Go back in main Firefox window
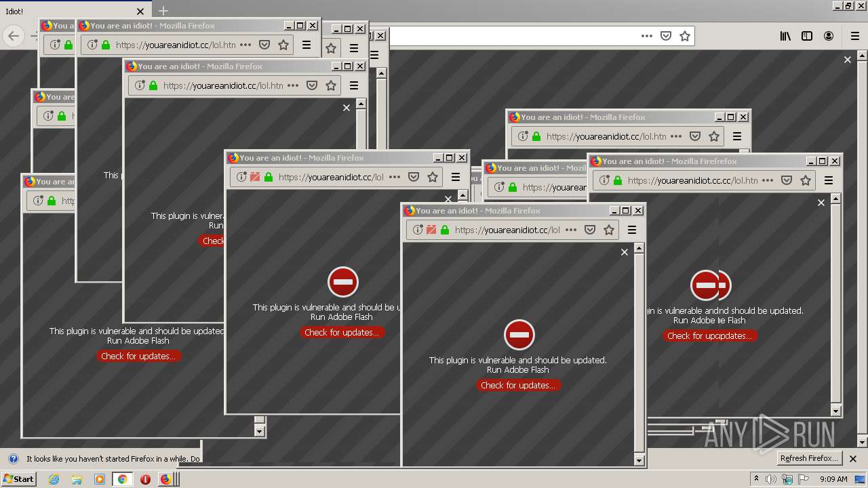 (14, 37)
